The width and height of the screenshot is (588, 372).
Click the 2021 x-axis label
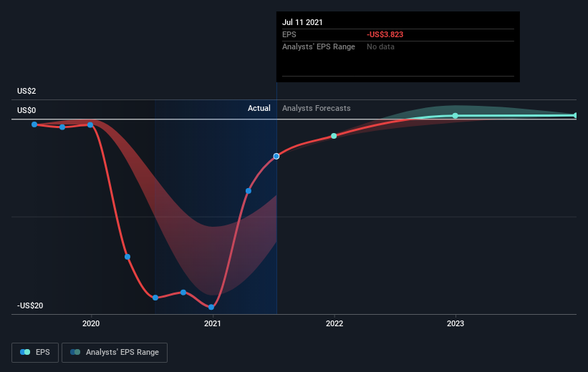pos(213,323)
